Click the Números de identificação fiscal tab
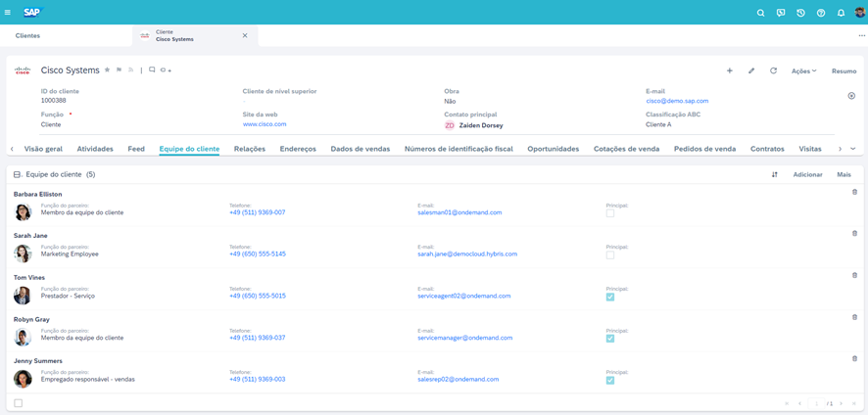 (458, 149)
